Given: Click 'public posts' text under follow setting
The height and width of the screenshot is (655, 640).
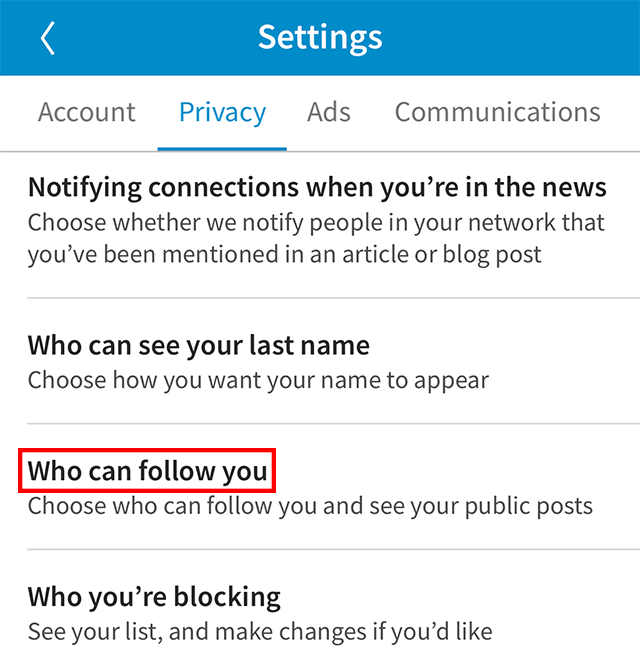Looking at the screenshot, I should coord(529,507).
